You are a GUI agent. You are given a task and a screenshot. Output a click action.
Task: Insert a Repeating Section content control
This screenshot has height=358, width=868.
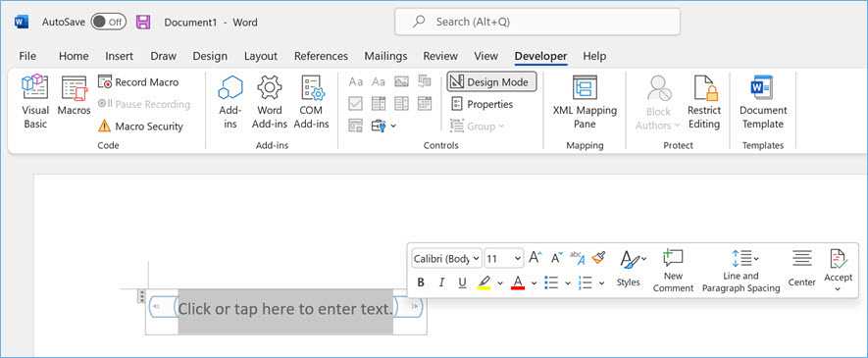[x=355, y=126]
